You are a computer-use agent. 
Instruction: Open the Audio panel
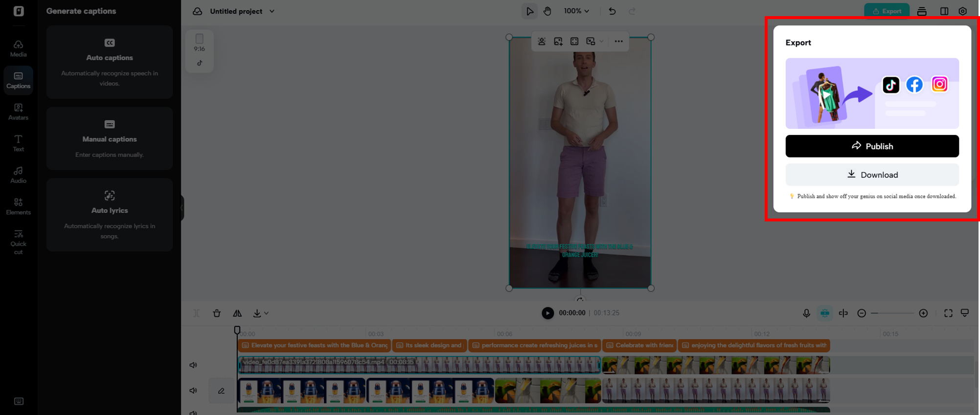pos(18,175)
